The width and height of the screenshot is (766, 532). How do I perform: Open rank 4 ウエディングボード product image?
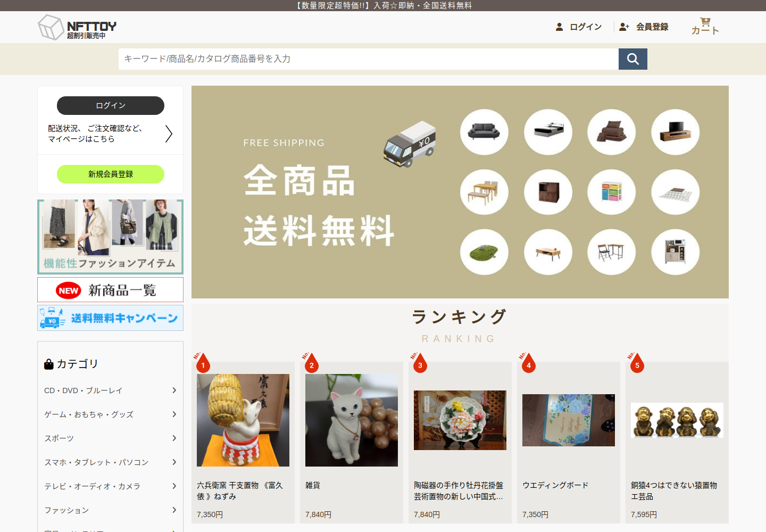pos(569,420)
